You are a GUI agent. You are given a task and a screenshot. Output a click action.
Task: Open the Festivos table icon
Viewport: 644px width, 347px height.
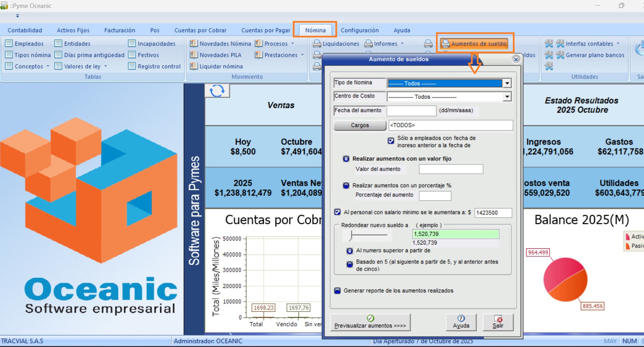[x=132, y=55]
